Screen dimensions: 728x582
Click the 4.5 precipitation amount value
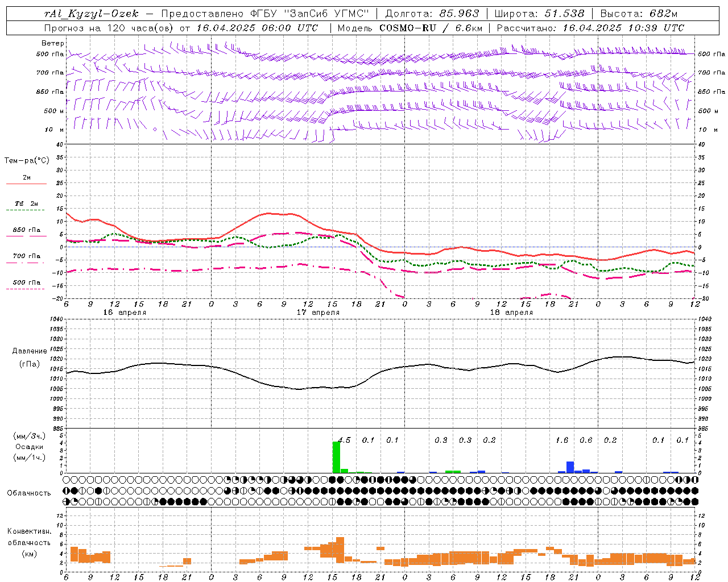pos(345,440)
